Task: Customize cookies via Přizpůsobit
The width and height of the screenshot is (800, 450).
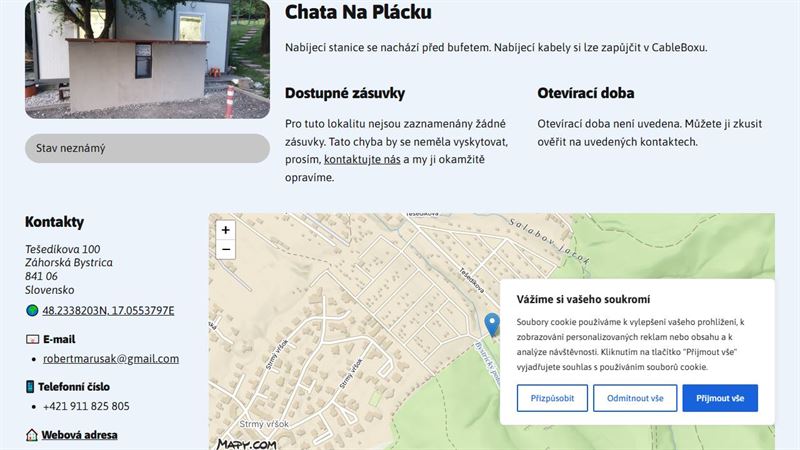Action: point(552,398)
